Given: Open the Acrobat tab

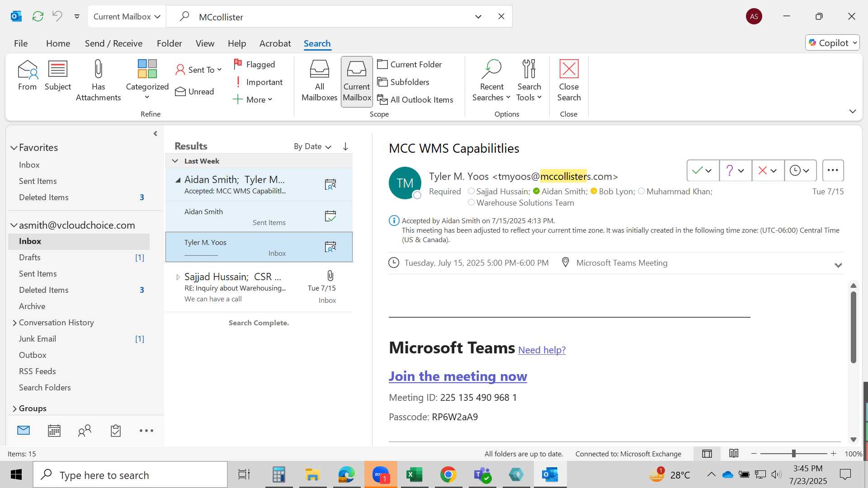Looking at the screenshot, I should click(x=275, y=43).
